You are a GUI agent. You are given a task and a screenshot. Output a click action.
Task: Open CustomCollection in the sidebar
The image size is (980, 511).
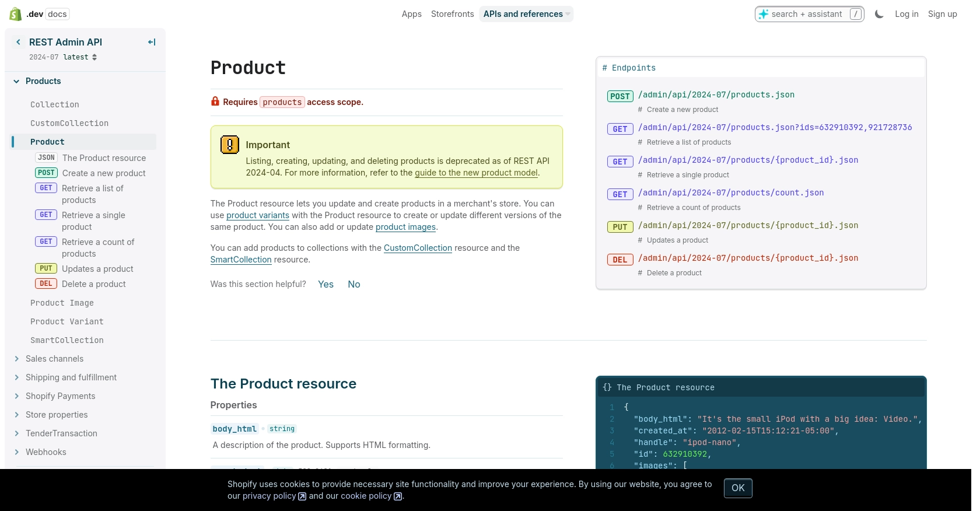(x=69, y=123)
